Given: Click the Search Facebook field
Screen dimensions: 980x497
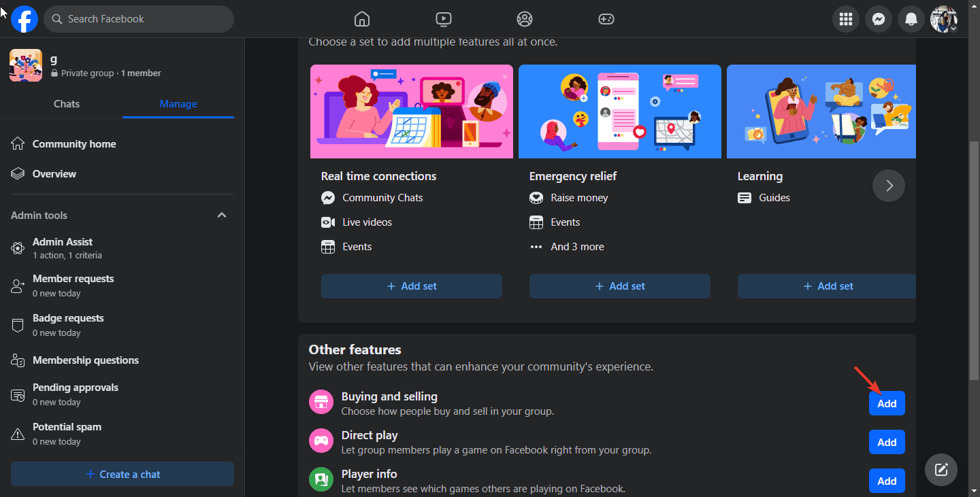Looking at the screenshot, I should click(x=139, y=19).
